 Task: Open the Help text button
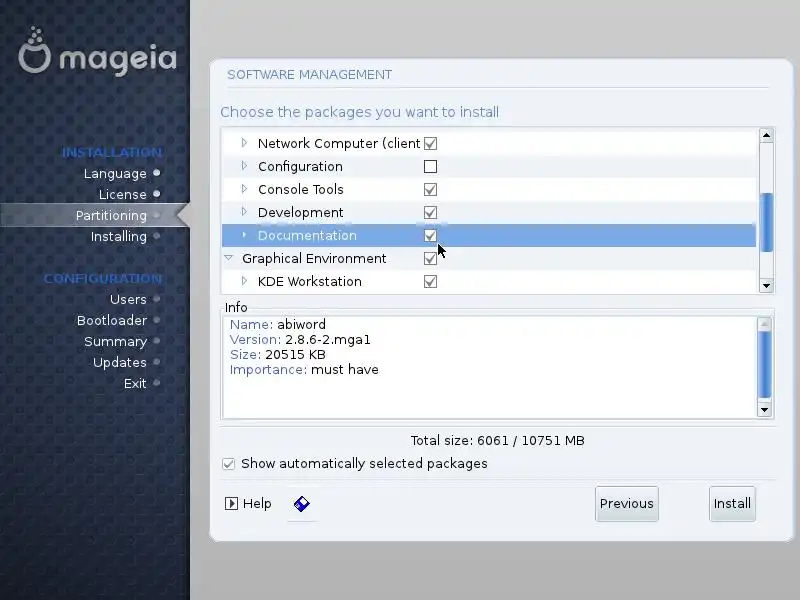(257, 504)
